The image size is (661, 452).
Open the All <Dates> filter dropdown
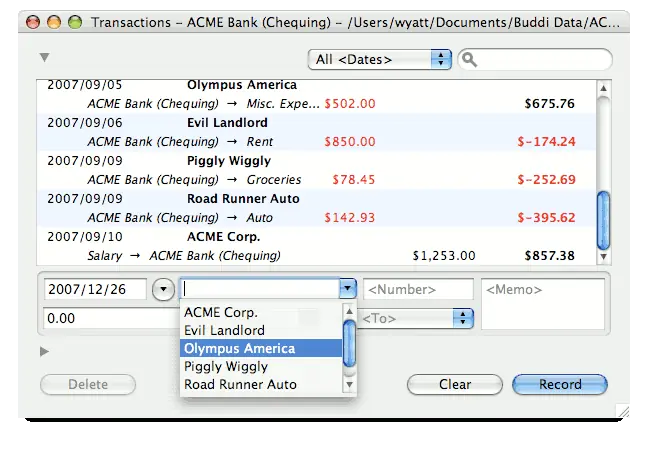[x=380, y=59]
